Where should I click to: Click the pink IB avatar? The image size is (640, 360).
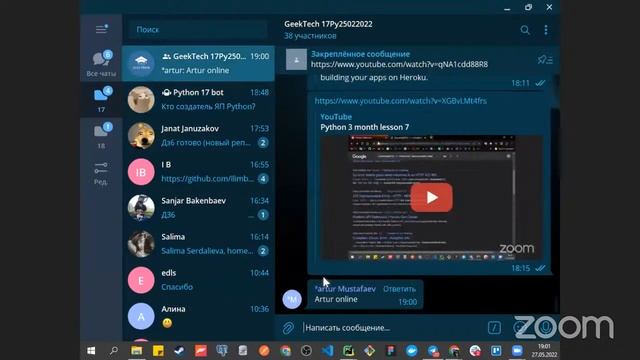click(x=141, y=172)
